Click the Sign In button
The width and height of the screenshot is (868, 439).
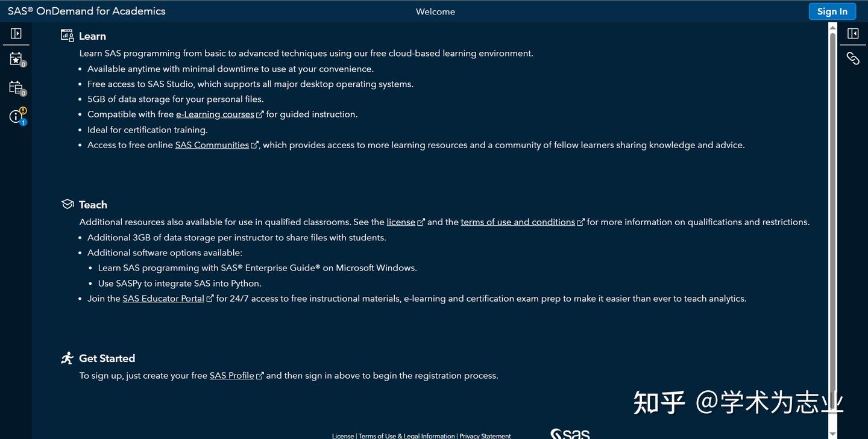[832, 11]
